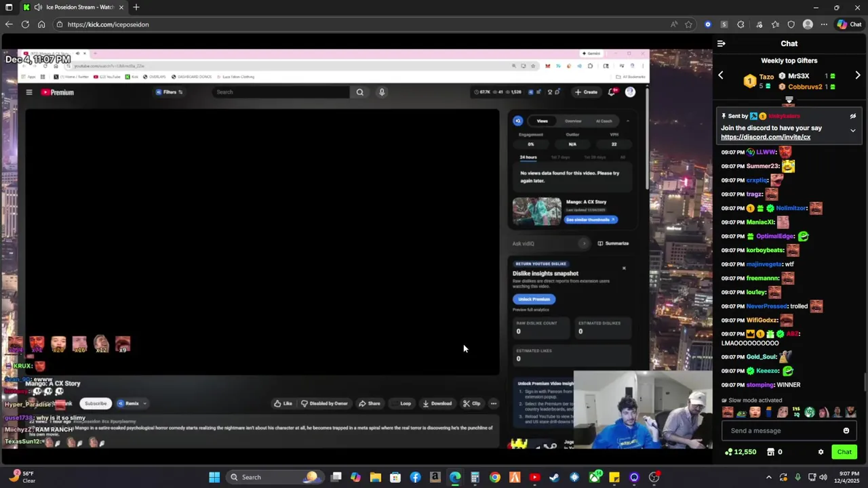Close the Dislike insights snapshot panel
The image size is (868, 488).
click(624, 268)
